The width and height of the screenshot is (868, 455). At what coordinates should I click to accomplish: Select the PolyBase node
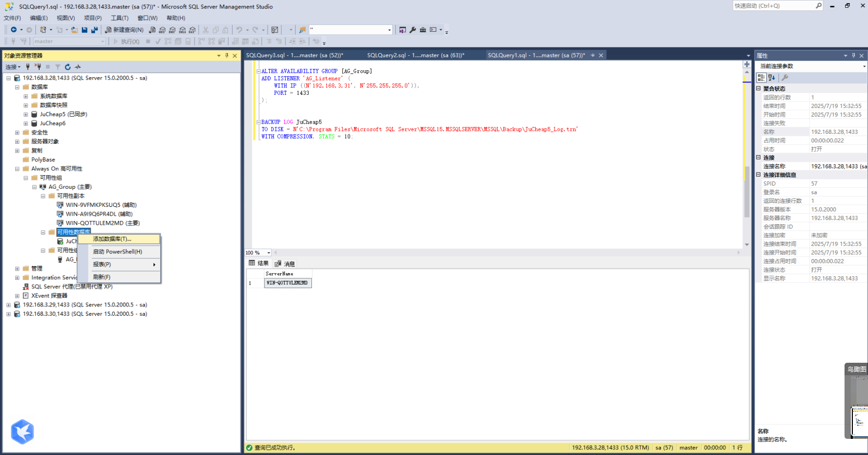(x=43, y=160)
